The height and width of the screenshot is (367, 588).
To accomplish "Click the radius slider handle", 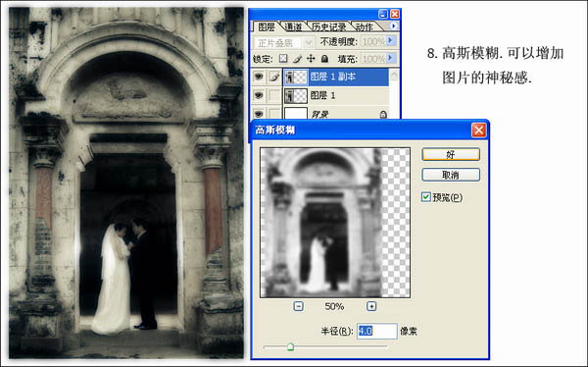I will point(290,346).
